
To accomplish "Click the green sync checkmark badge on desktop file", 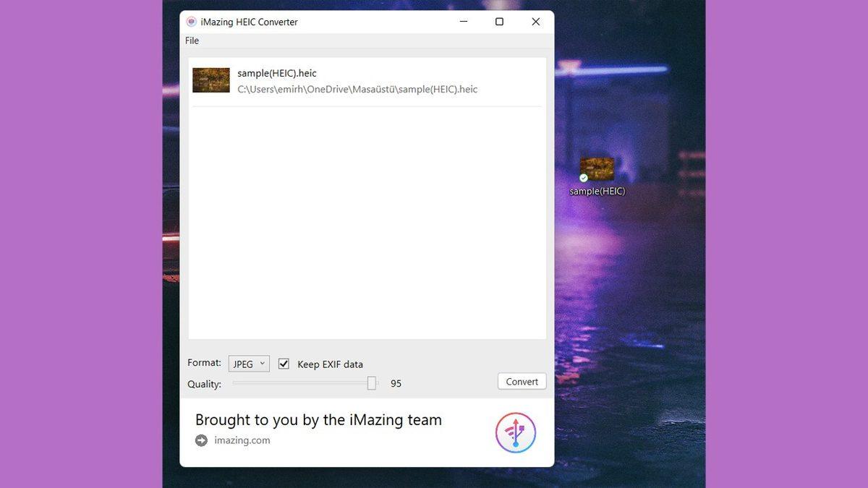I will 584,178.
